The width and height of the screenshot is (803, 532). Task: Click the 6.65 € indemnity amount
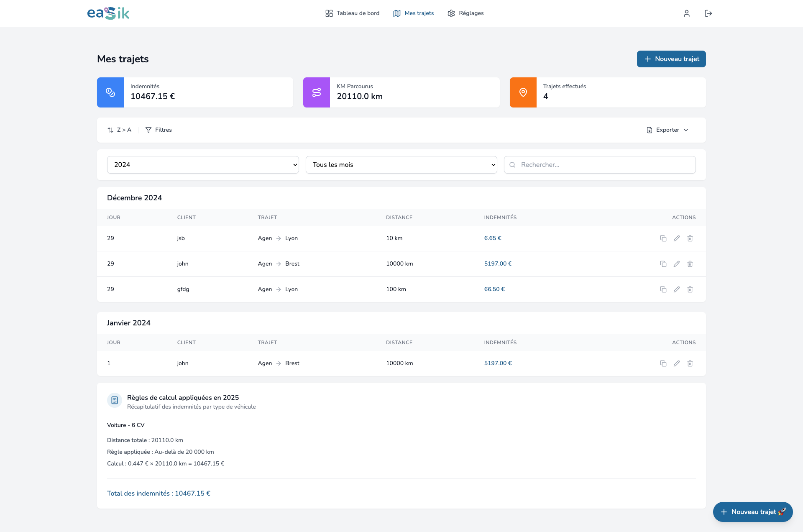click(x=493, y=238)
